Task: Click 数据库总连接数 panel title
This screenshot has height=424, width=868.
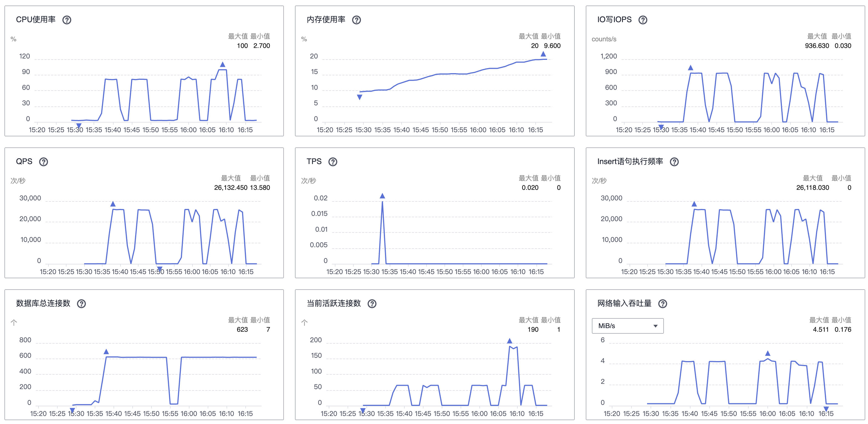Action: coord(43,303)
